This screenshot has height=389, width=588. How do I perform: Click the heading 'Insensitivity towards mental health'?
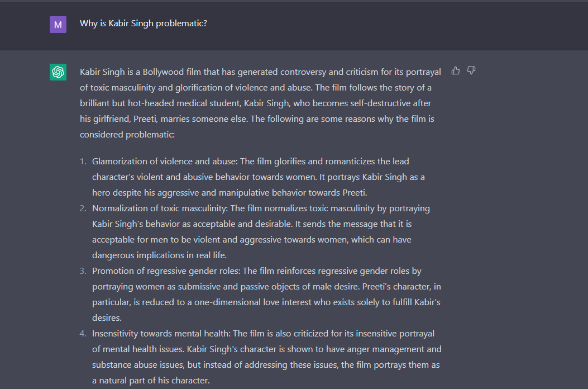161,334
